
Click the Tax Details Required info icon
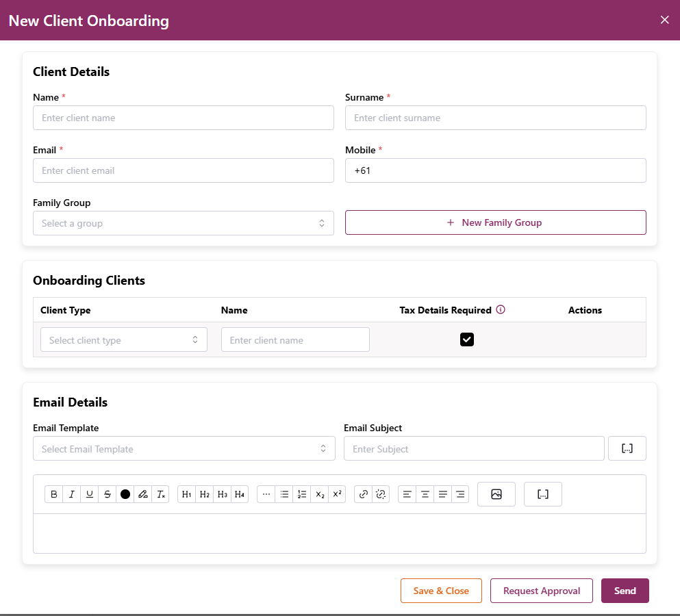[501, 310]
